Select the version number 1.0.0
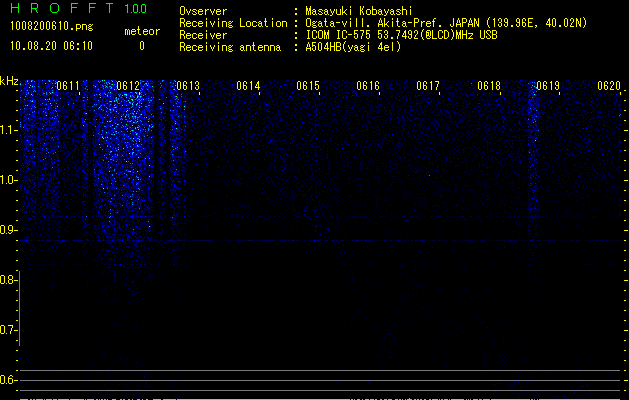 [136, 9]
